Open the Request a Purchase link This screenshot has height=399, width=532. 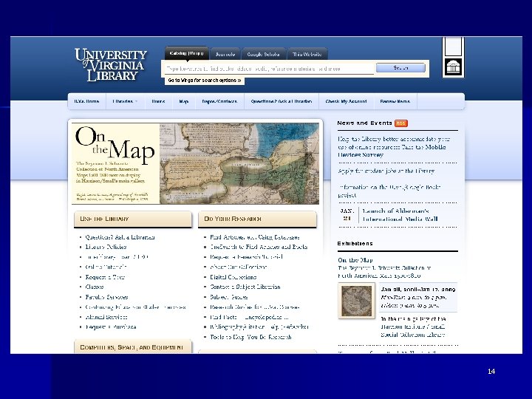coord(111,327)
